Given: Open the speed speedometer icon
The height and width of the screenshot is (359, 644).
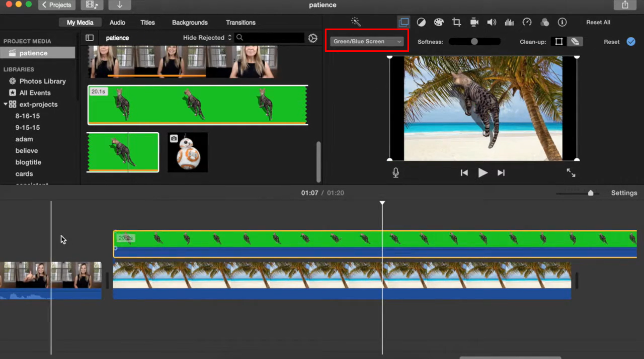Looking at the screenshot, I should tap(527, 22).
